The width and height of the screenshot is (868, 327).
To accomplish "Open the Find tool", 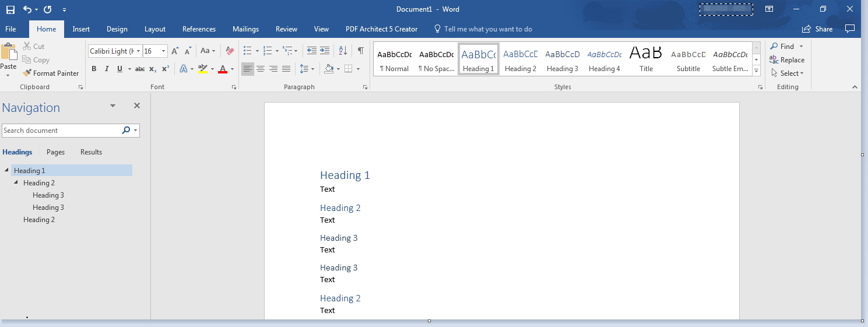I will [782, 47].
